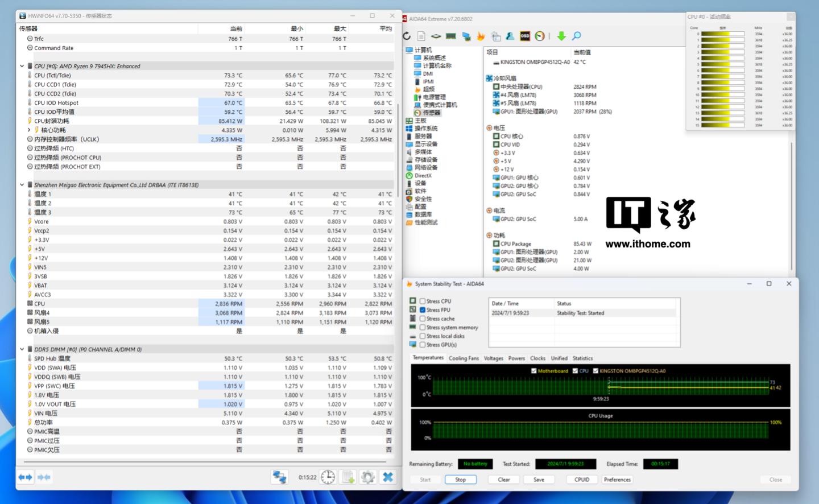Collapse the DDR5 DIMM sensor group
This screenshot has height=504, width=819.
coord(22,349)
